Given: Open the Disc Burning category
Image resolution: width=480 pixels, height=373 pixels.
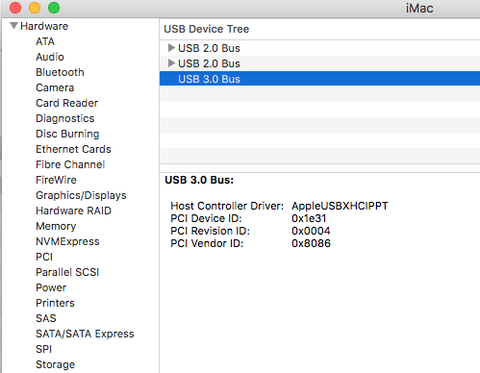Looking at the screenshot, I should tap(67, 134).
